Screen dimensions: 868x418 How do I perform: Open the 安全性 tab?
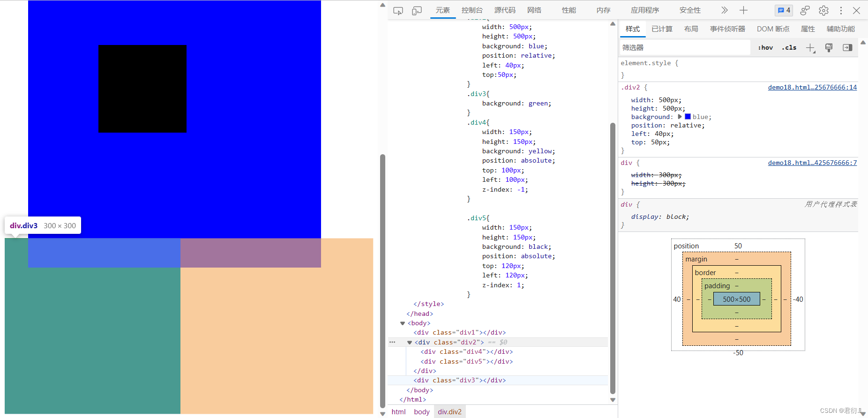690,10
